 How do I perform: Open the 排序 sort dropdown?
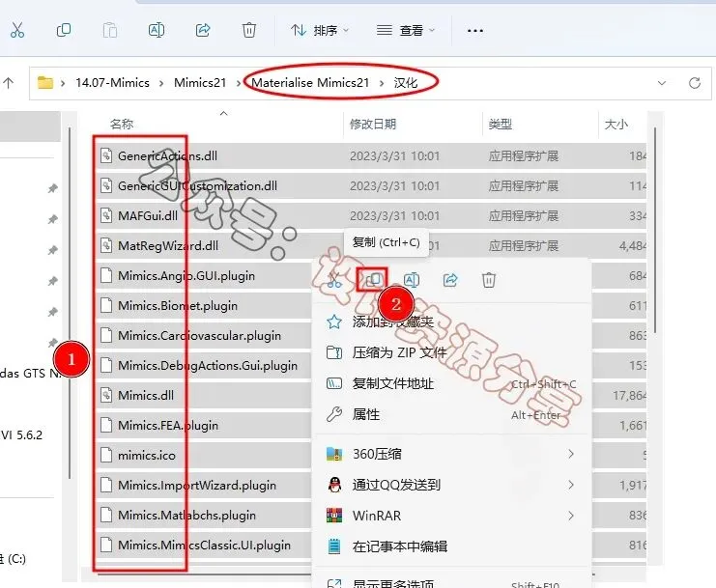point(320,31)
